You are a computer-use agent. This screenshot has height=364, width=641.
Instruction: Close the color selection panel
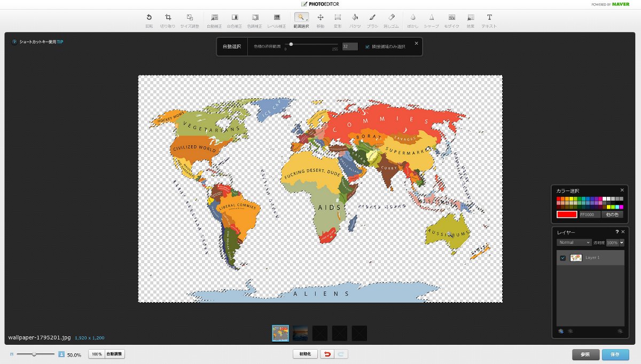click(622, 190)
